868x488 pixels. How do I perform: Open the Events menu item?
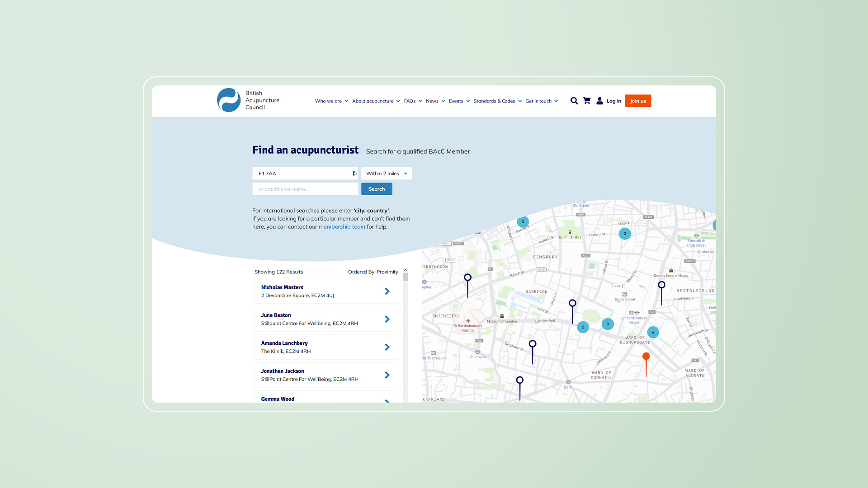(x=459, y=101)
